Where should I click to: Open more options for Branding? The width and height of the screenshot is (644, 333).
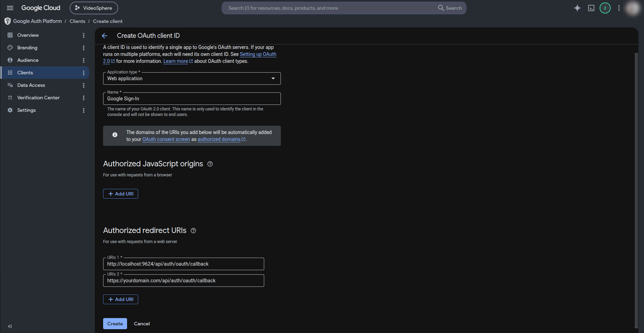point(84,48)
